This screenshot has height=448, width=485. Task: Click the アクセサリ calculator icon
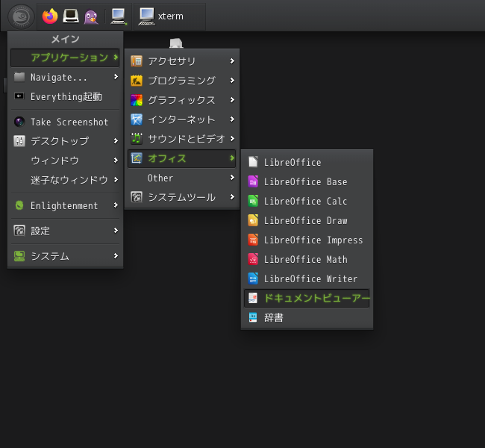pyautogui.click(x=137, y=61)
